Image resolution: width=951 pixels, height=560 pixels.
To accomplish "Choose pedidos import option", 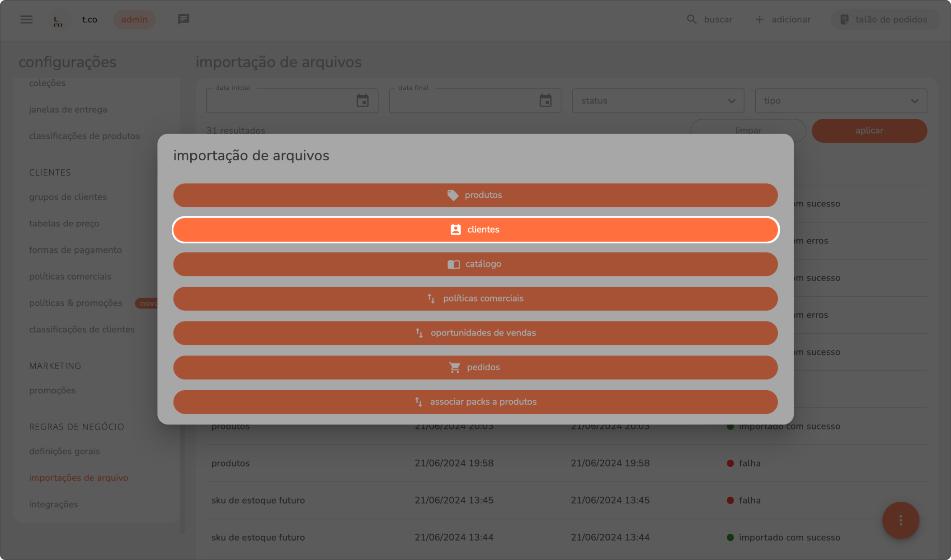I will [x=475, y=367].
